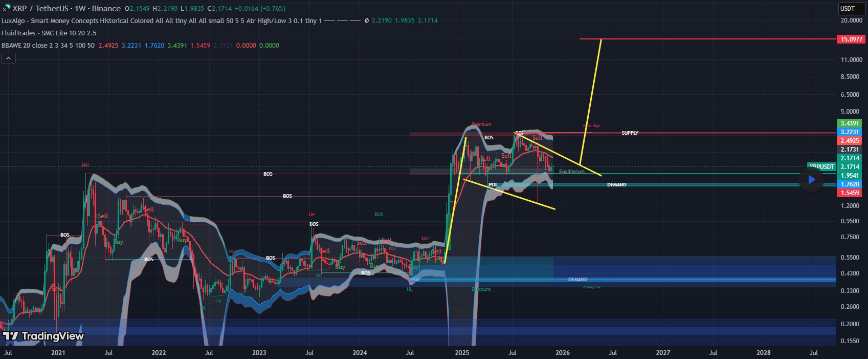Click the Premium label above the 2025 peak
The image size is (868, 359).
(x=481, y=124)
